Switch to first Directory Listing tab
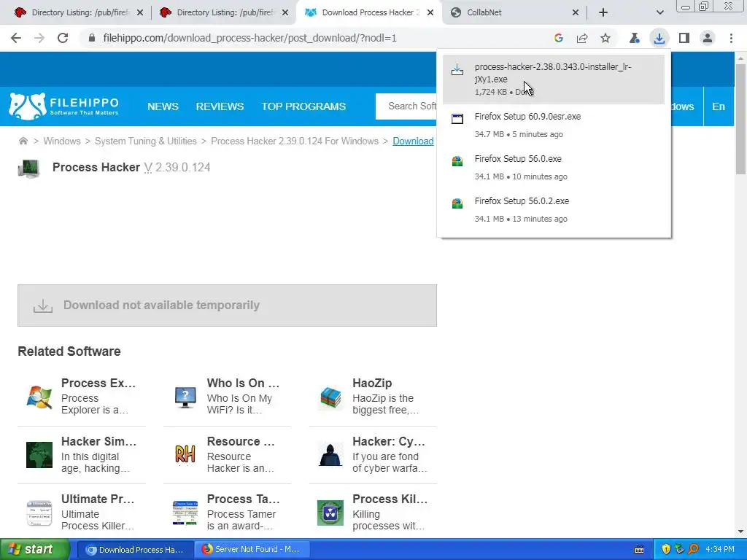 [x=79, y=12]
